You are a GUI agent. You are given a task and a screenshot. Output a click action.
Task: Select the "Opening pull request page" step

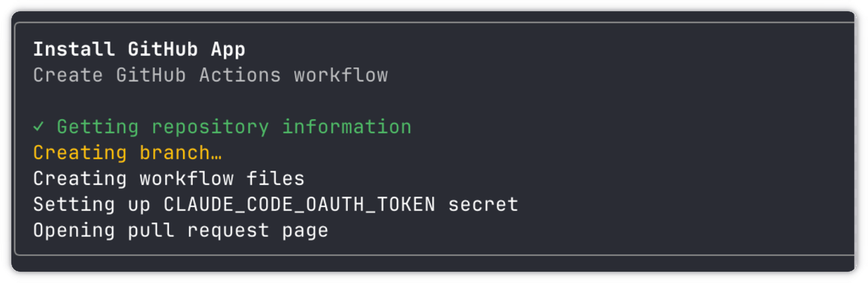(180, 230)
